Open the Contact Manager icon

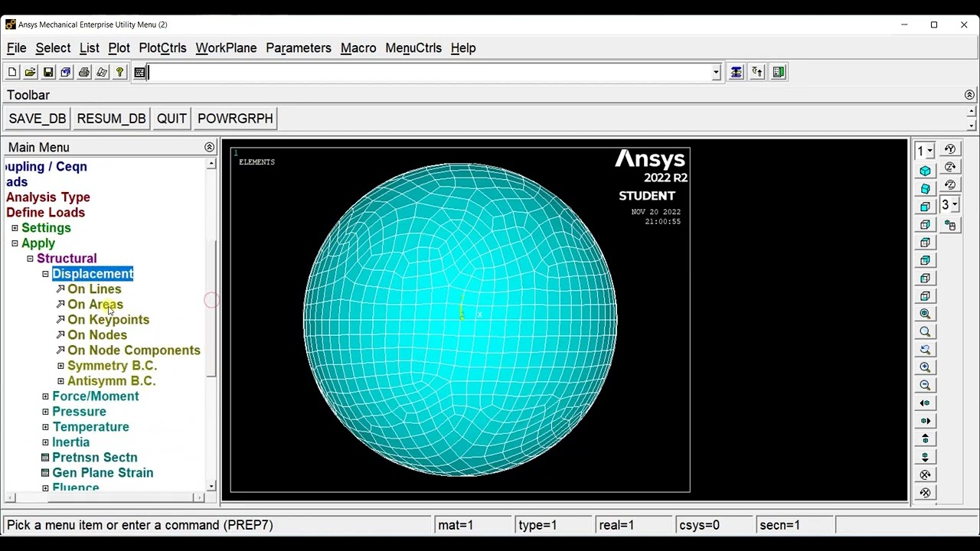pyautogui.click(x=779, y=72)
